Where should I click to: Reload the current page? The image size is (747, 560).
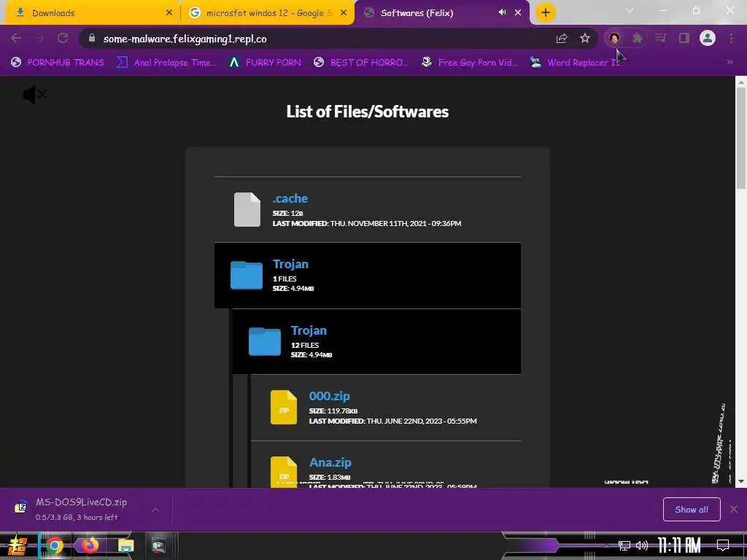click(63, 38)
